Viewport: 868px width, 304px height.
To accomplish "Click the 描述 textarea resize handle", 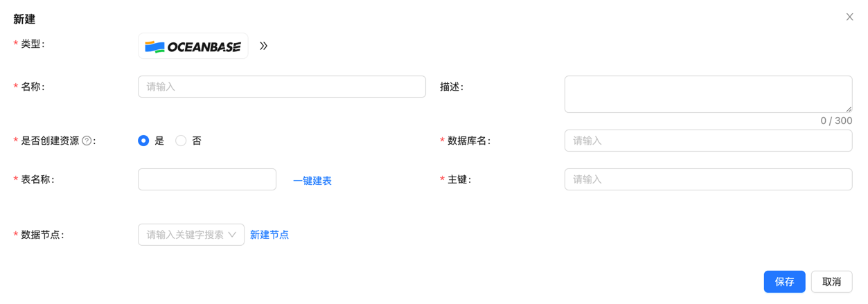I will point(849,109).
